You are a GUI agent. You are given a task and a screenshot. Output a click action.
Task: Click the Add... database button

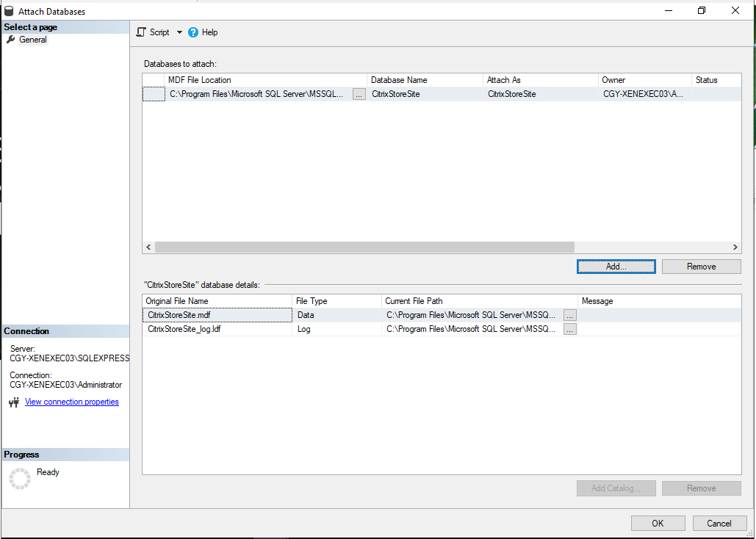coord(616,267)
